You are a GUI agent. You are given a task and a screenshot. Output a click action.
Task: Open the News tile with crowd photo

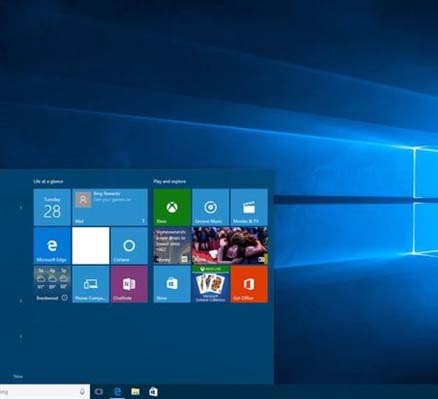230,246
